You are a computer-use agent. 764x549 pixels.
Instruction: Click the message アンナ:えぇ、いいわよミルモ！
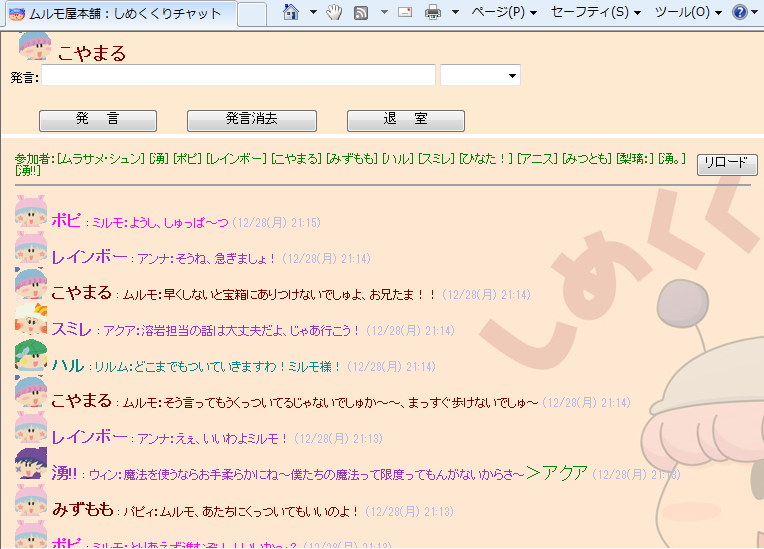pos(213,439)
